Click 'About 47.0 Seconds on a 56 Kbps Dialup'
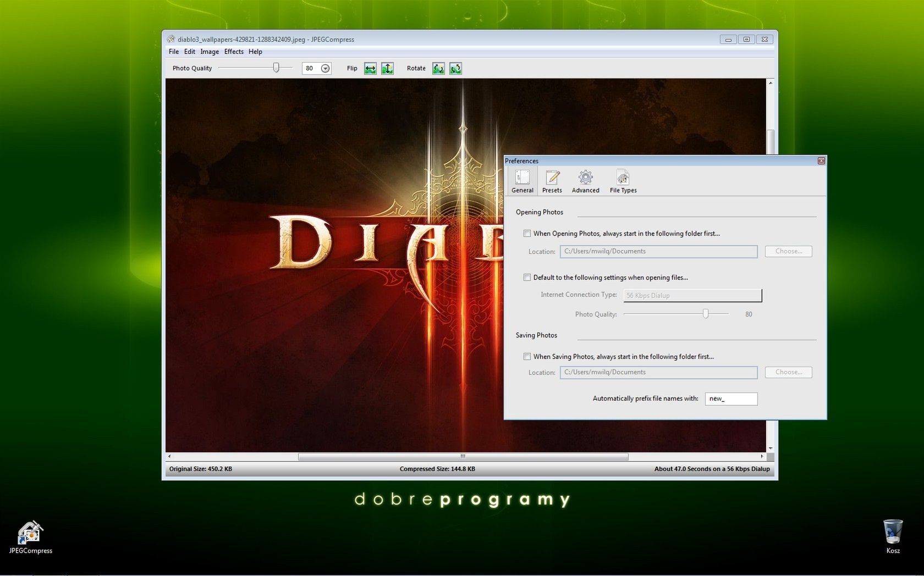Screen dimensions: 924x576 pos(712,469)
